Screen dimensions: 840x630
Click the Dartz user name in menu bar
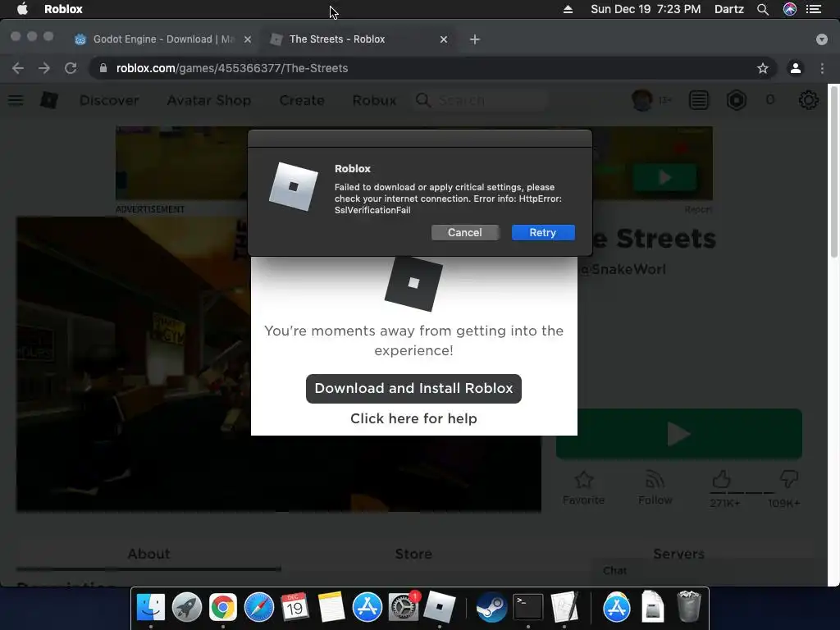pos(729,9)
